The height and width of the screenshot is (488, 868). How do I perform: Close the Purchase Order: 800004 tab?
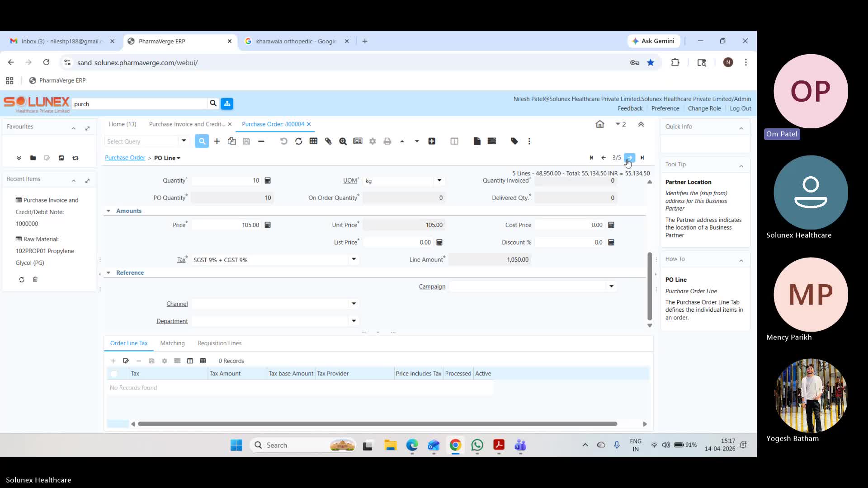(309, 124)
